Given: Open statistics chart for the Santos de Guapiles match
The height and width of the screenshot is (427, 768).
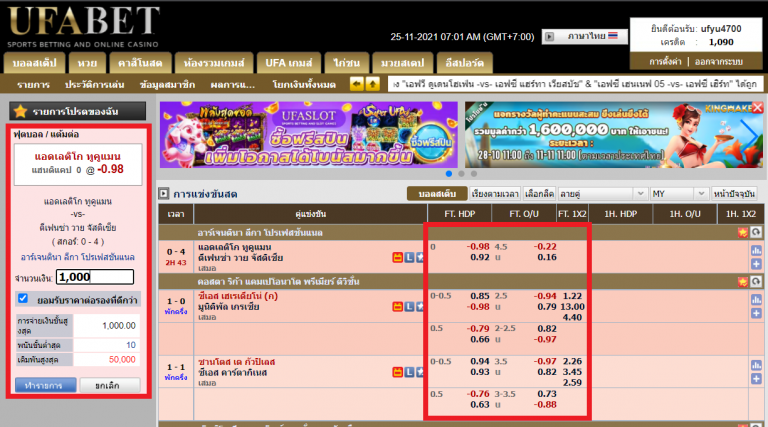Looking at the screenshot, I should [756, 365].
